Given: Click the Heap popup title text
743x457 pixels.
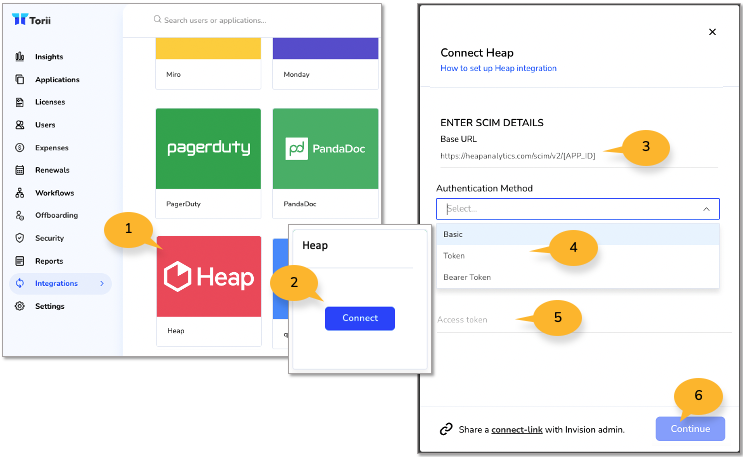Looking at the screenshot, I should point(315,245).
